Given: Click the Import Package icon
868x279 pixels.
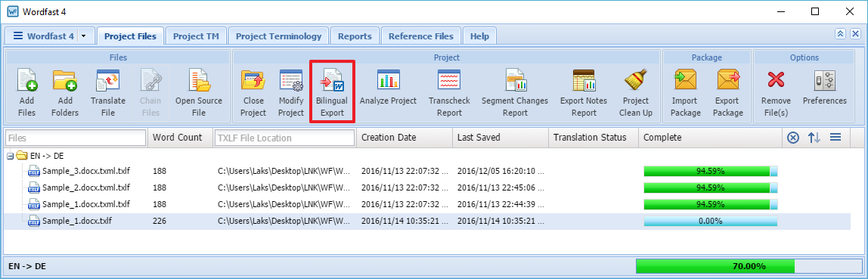Looking at the screenshot, I should click(685, 80).
